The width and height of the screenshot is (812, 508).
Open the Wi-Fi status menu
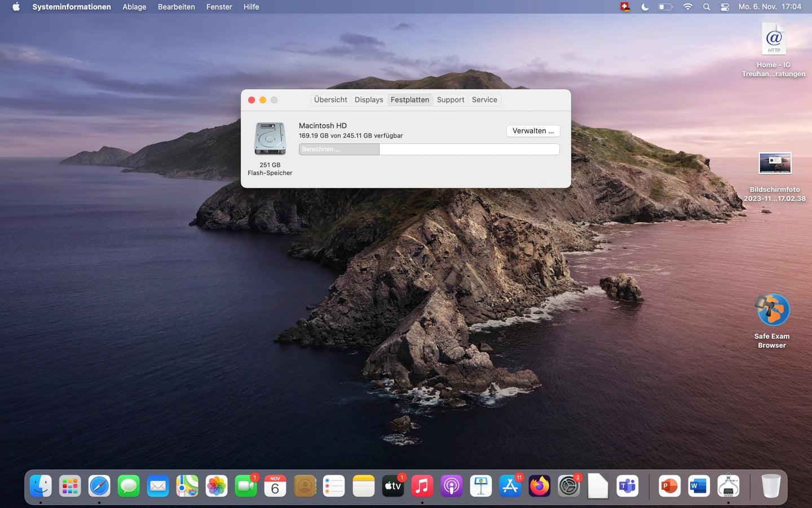(x=687, y=7)
